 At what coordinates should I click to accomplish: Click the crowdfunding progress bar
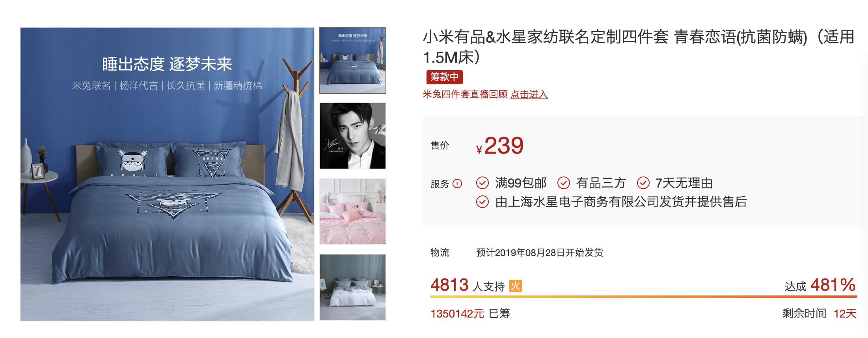click(644, 296)
